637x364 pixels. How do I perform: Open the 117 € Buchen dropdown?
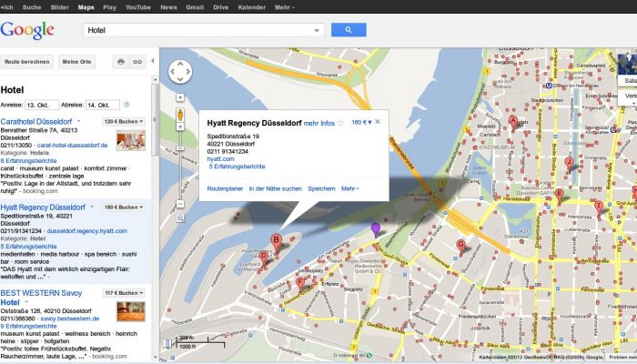124,293
